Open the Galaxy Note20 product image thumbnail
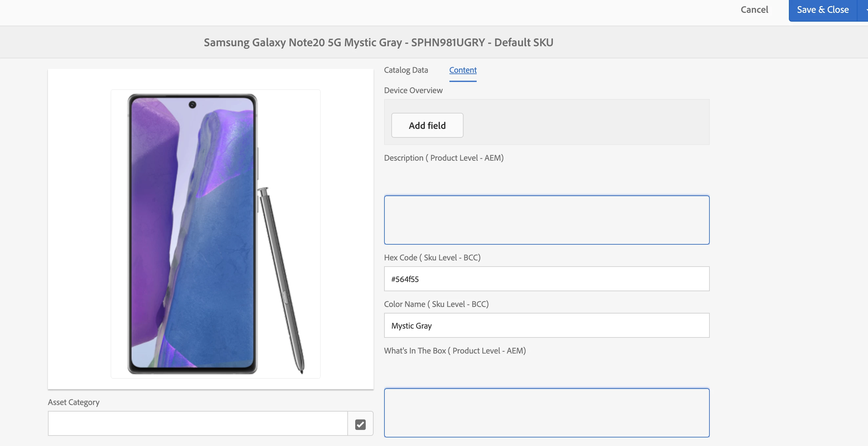Screen dimensions: 868x446 [x=215, y=233]
